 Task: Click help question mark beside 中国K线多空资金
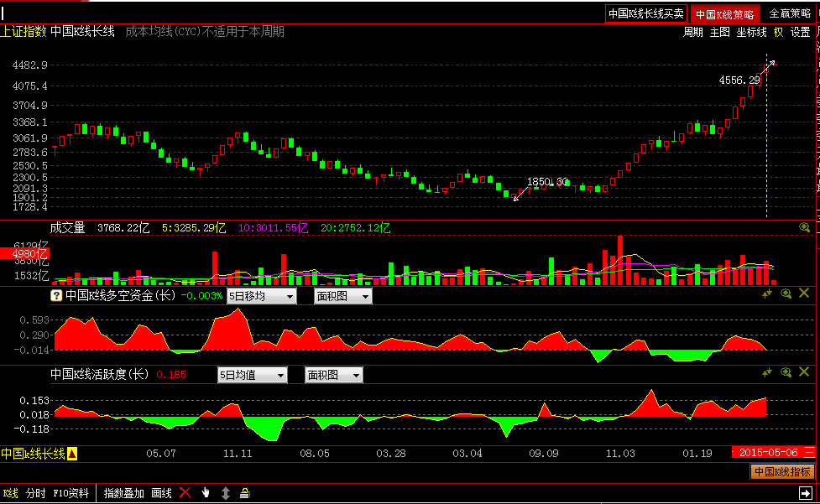pos(56,296)
